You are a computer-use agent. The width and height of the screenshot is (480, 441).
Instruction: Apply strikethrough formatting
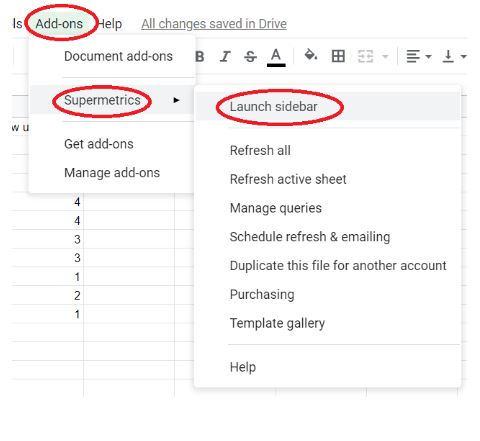tap(250, 56)
